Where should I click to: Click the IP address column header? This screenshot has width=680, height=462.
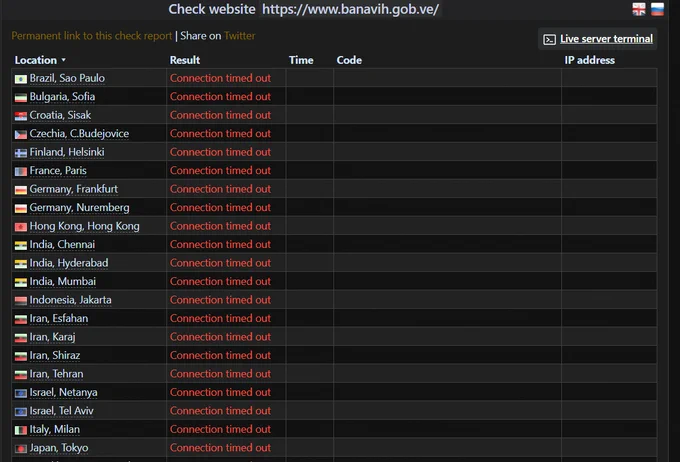tap(589, 60)
